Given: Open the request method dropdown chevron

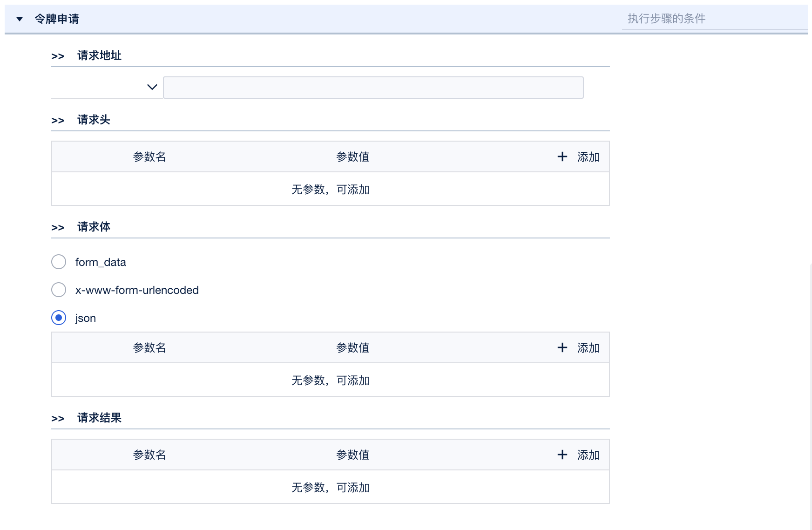Looking at the screenshot, I should tap(152, 87).
